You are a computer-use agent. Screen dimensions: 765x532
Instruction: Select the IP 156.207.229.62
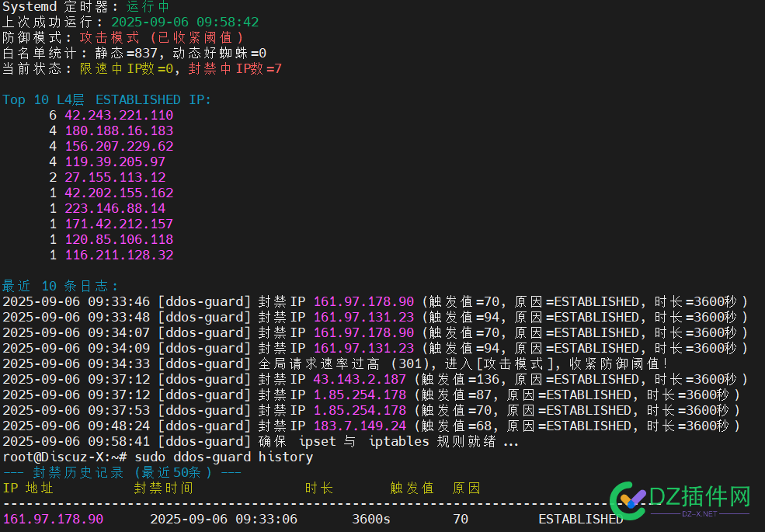(x=119, y=147)
